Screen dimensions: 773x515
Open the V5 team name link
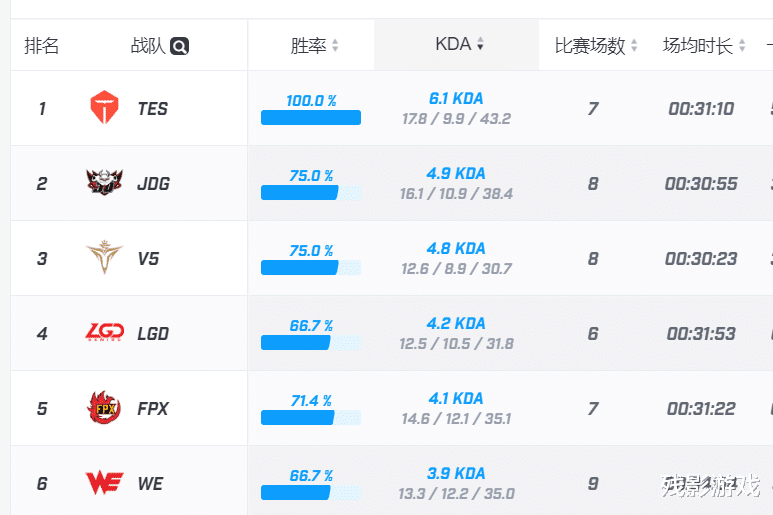click(x=149, y=258)
